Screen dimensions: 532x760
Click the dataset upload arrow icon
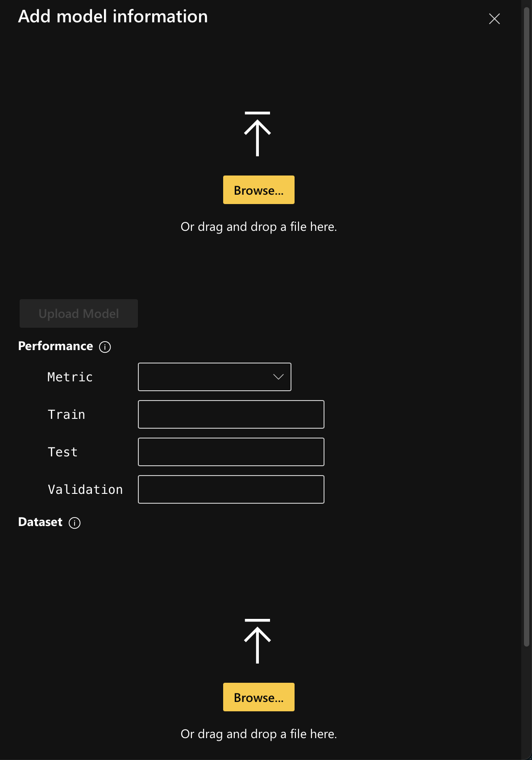coord(258,641)
